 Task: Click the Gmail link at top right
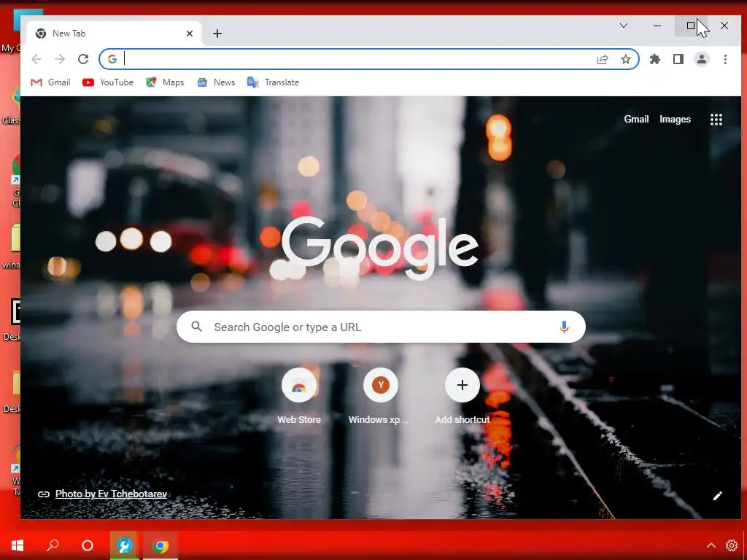(636, 120)
